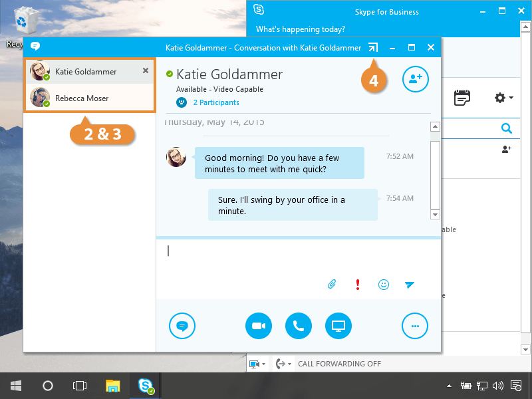
Task: Open the call forwarding dropdown
Action: point(284,364)
